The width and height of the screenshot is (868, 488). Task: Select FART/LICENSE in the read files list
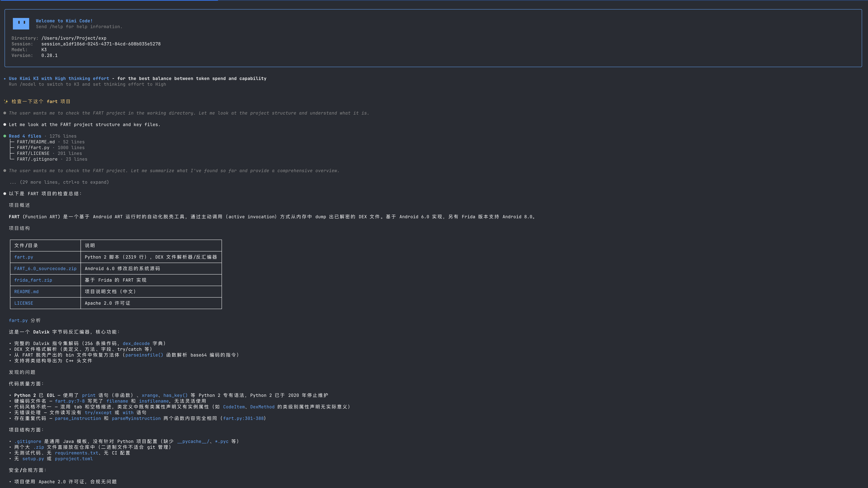click(33, 153)
